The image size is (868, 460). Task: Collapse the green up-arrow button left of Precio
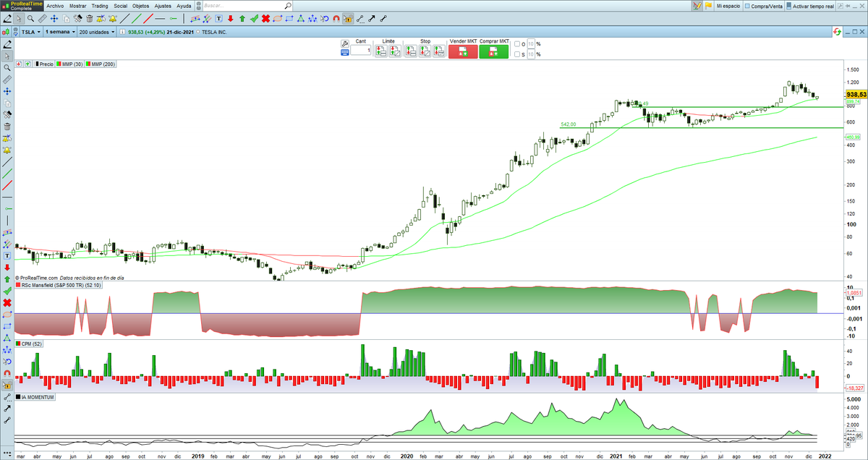pyautogui.click(x=27, y=64)
